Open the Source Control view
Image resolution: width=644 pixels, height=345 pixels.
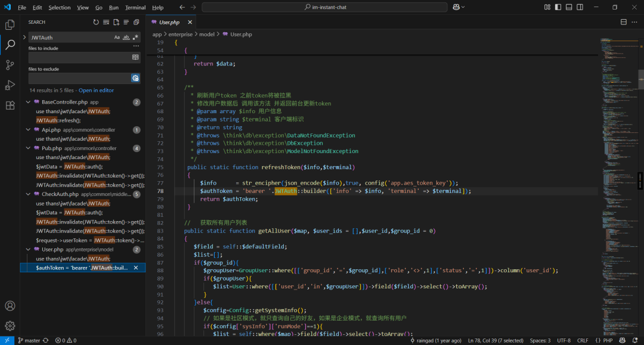click(10, 65)
